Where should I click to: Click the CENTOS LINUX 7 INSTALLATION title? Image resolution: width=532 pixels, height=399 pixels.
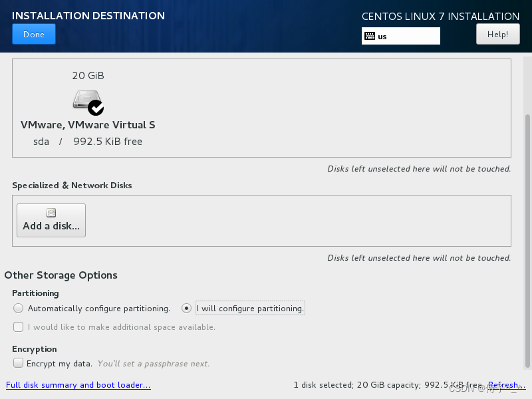440,16
